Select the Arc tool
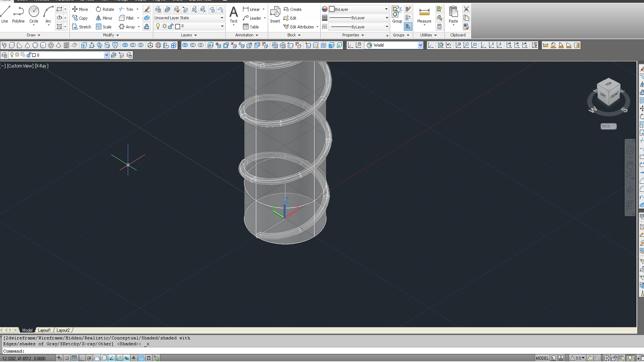 48,14
